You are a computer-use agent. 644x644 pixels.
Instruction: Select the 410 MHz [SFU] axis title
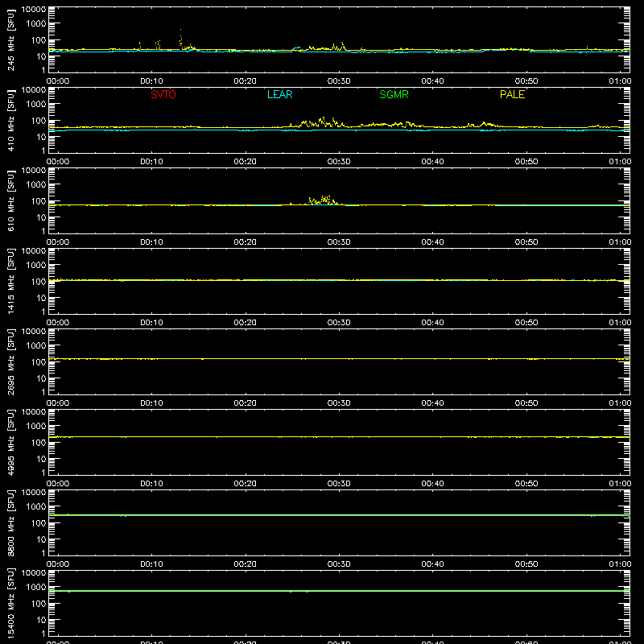click(x=10, y=120)
